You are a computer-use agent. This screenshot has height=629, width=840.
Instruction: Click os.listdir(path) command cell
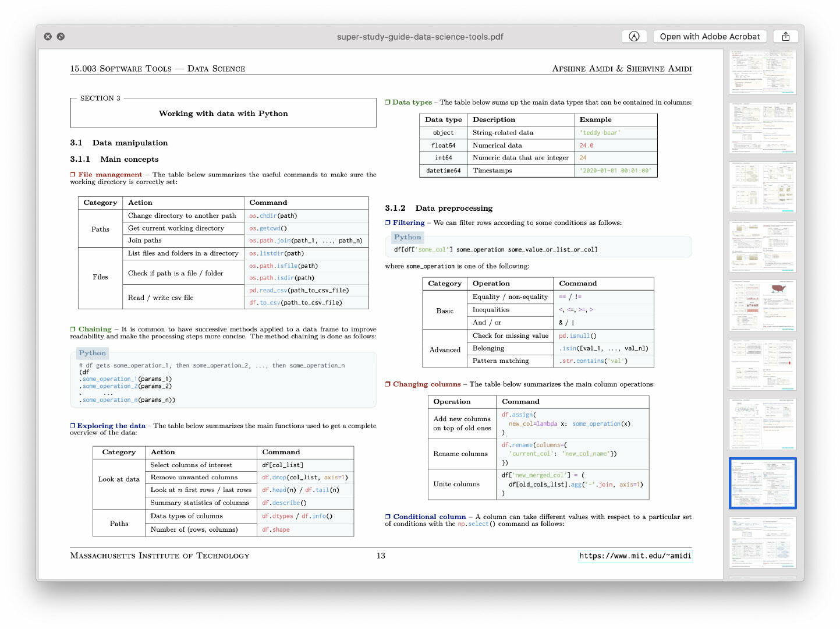tap(306, 253)
